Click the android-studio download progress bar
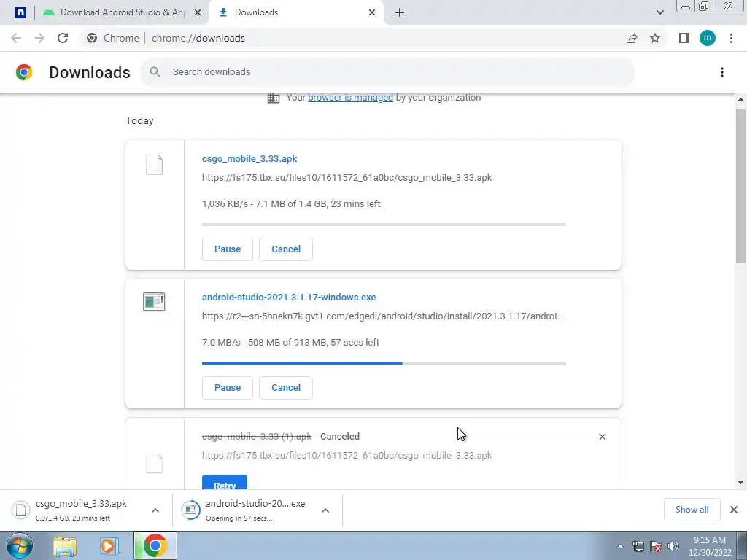Screen dimensions: 747x560 [x=384, y=363]
